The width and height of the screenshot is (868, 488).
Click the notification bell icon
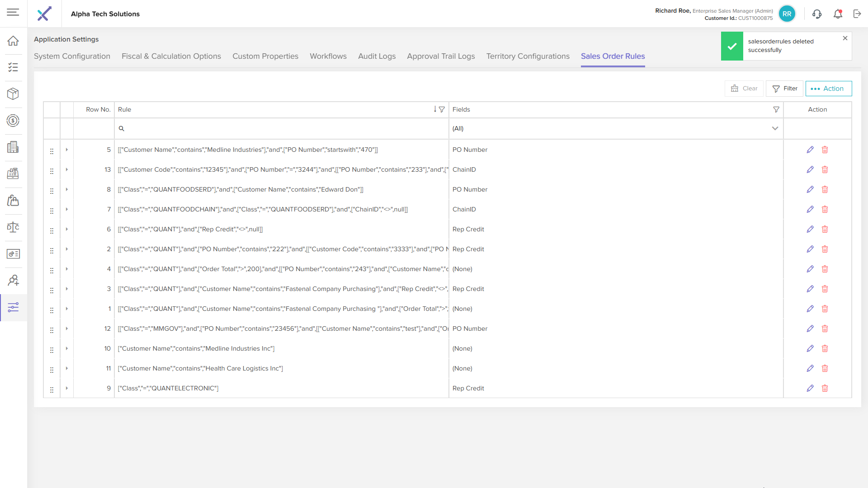pyautogui.click(x=838, y=14)
